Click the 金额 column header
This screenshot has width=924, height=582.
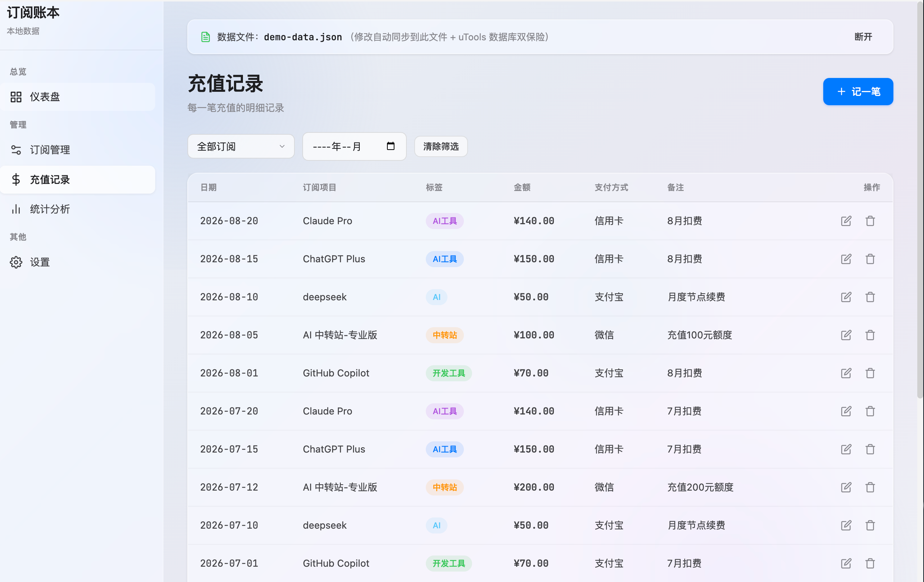coord(522,187)
